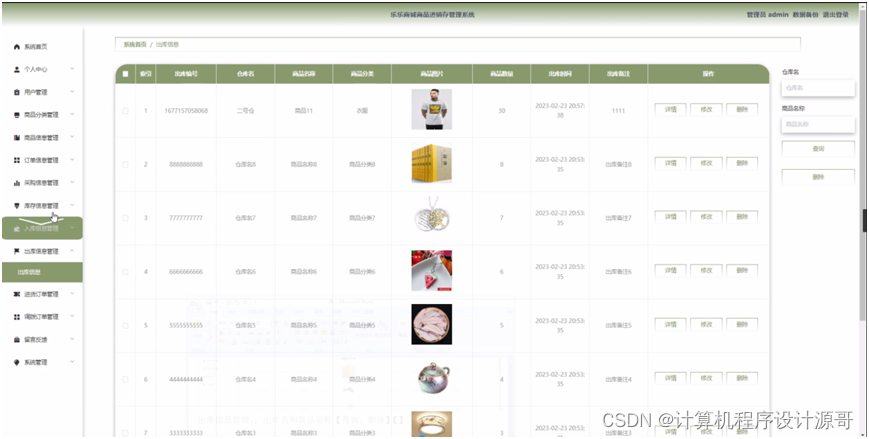
Task: Expand 商品分类管理 with its chevron
Action: tap(72, 115)
